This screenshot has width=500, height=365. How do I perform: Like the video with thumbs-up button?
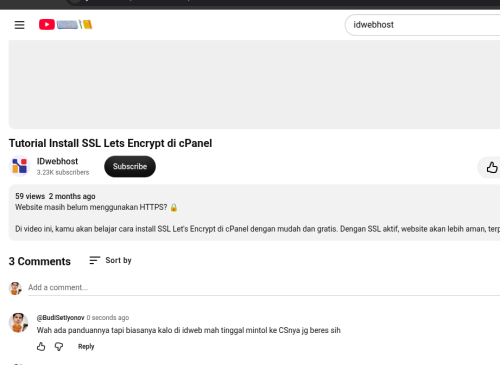click(x=492, y=167)
